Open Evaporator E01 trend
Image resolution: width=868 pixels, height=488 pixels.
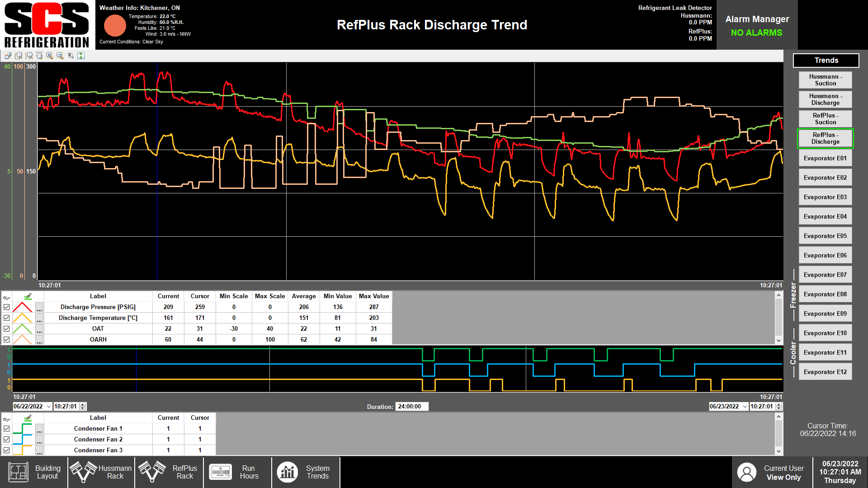pyautogui.click(x=825, y=158)
